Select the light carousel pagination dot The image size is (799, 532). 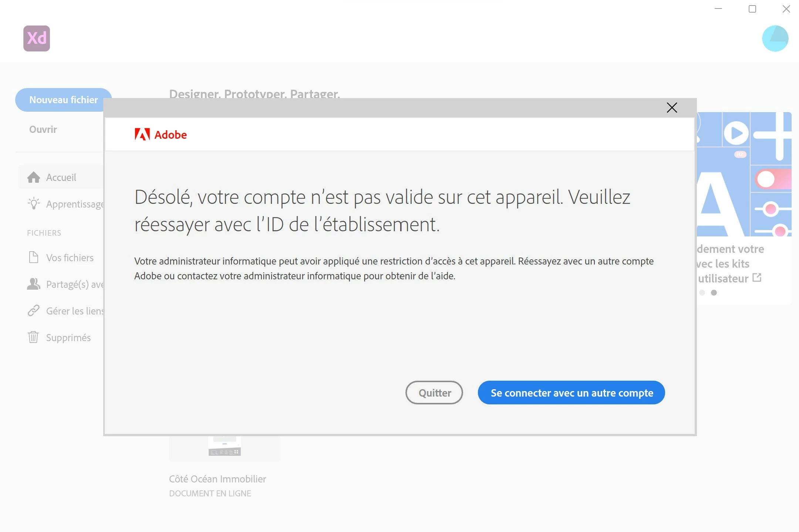point(702,293)
